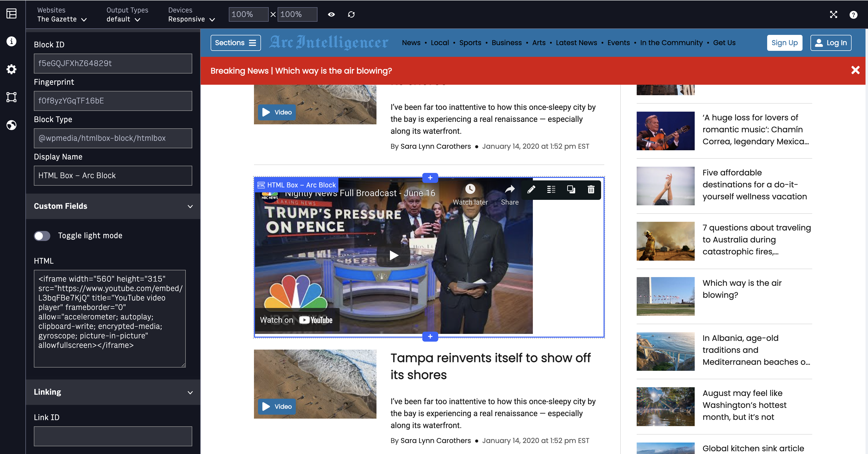Image resolution: width=868 pixels, height=454 pixels.
Task: Click the Block ID input field
Action: 113,63
